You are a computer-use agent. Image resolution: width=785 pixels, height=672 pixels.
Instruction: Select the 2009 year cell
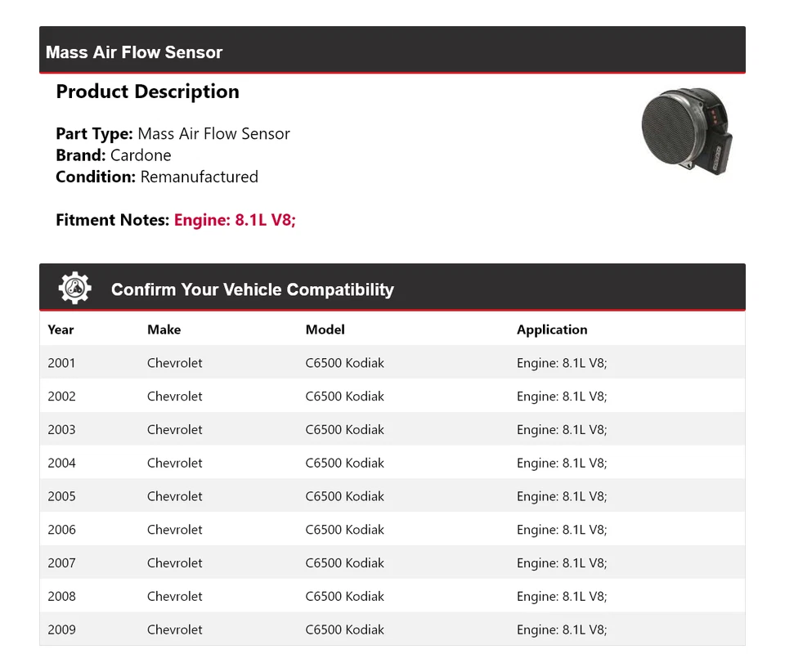[61, 629]
